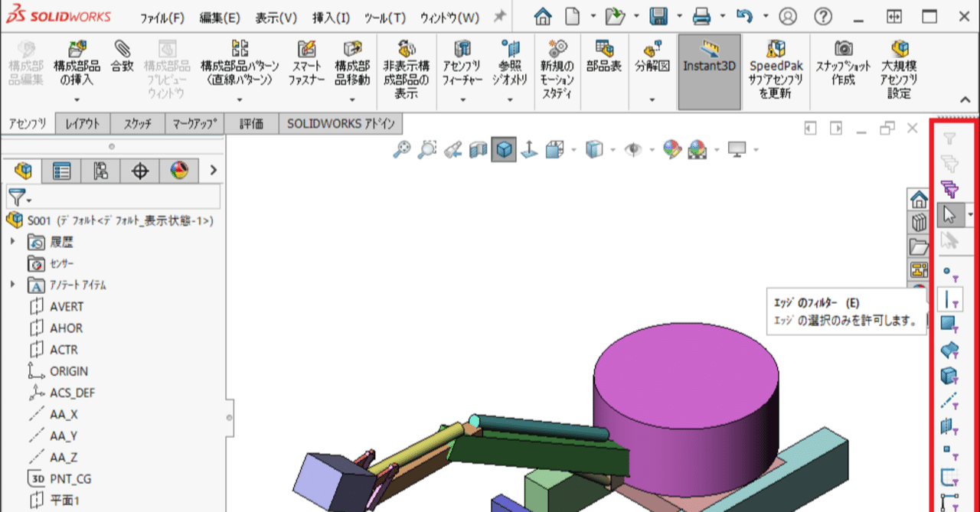Expand the 履歴 tree node
This screenshot has height=512, width=980.
tap(13, 242)
